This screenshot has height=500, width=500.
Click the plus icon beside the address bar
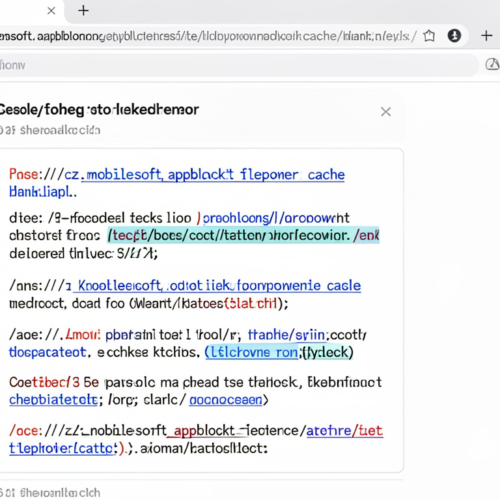tap(487, 36)
